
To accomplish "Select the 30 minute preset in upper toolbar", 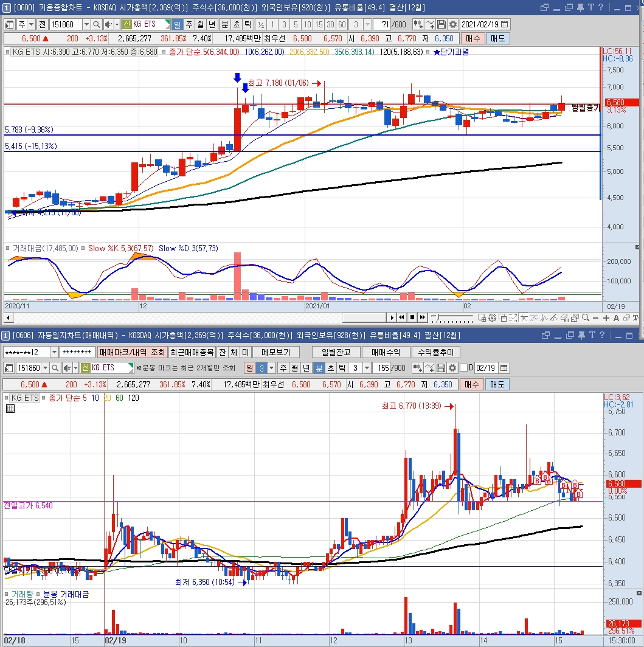I will click(330, 24).
